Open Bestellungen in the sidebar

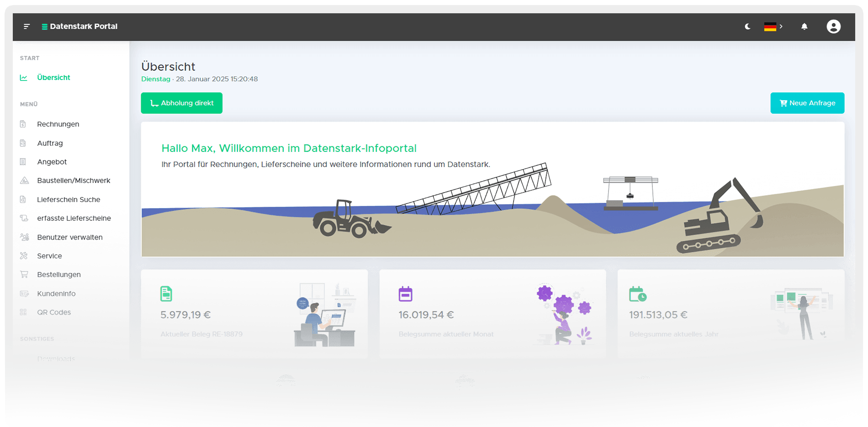59,275
